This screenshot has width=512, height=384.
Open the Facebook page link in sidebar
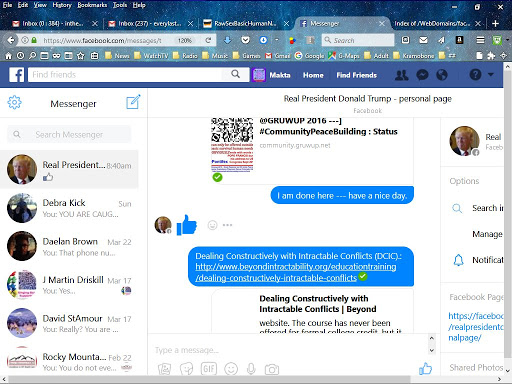pyautogui.click(x=476, y=327)
